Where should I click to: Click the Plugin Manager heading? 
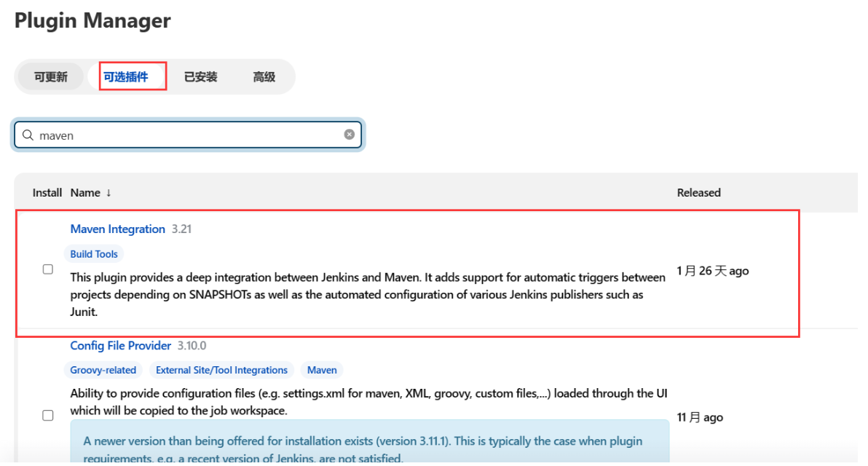[92, 21]
